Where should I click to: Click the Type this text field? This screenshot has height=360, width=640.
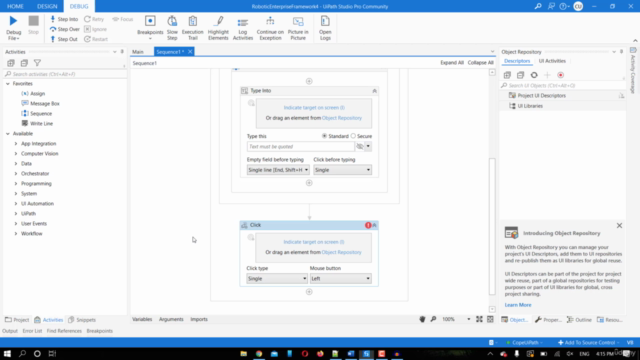tap(300, 147)
